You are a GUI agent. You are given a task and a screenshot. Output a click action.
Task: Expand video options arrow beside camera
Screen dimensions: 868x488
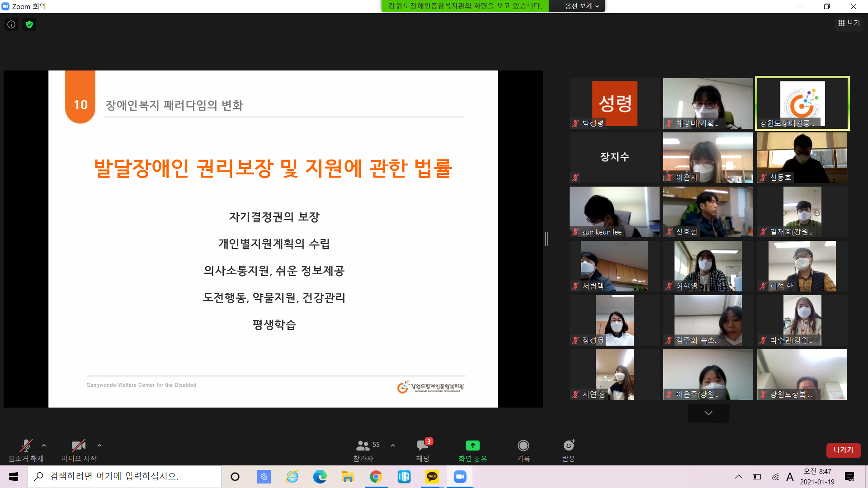(99, 446)
